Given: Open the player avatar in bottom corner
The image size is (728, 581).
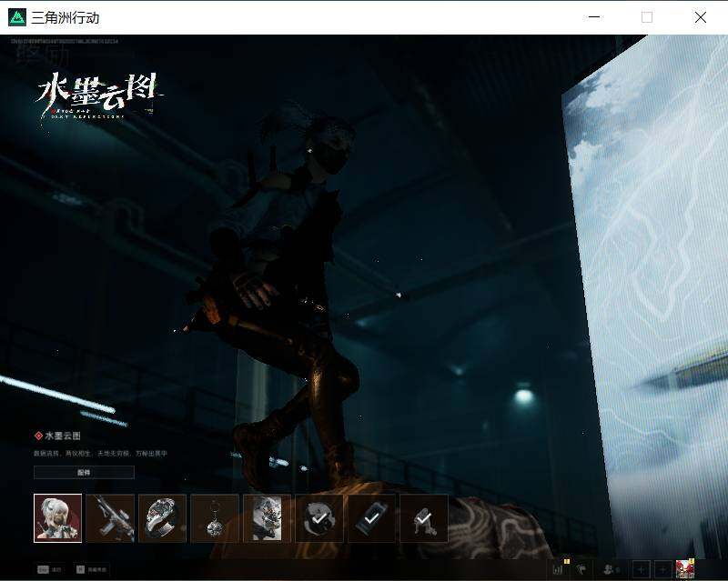Looking at the screenshot, I should point(685,569).
